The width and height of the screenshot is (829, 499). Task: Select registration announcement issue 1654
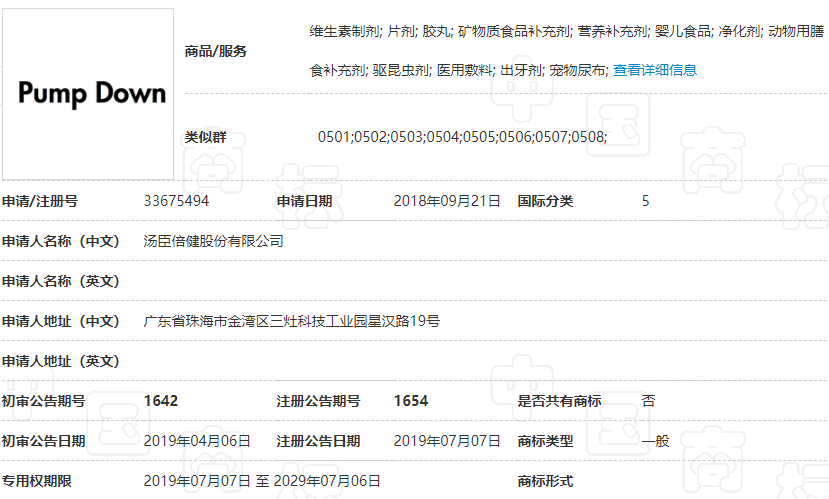[x=411, y=401]
